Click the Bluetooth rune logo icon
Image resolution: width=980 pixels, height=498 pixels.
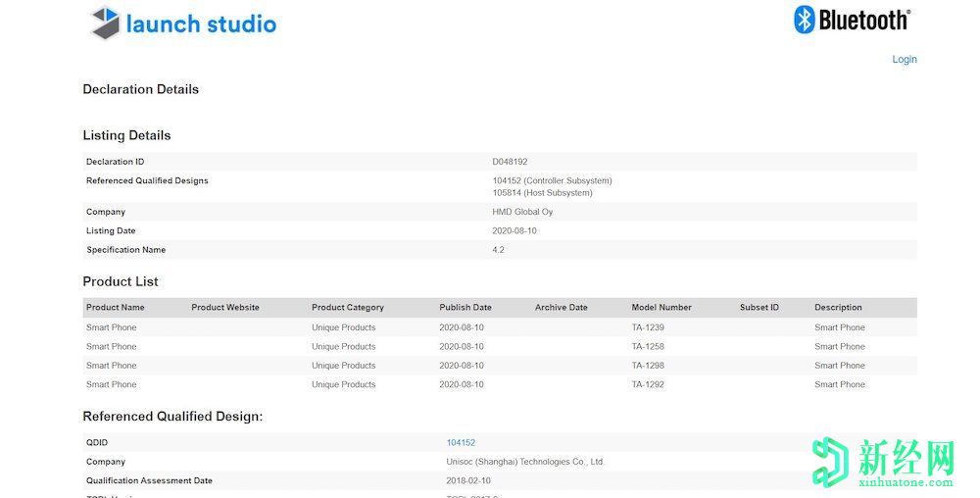[805, 20]
